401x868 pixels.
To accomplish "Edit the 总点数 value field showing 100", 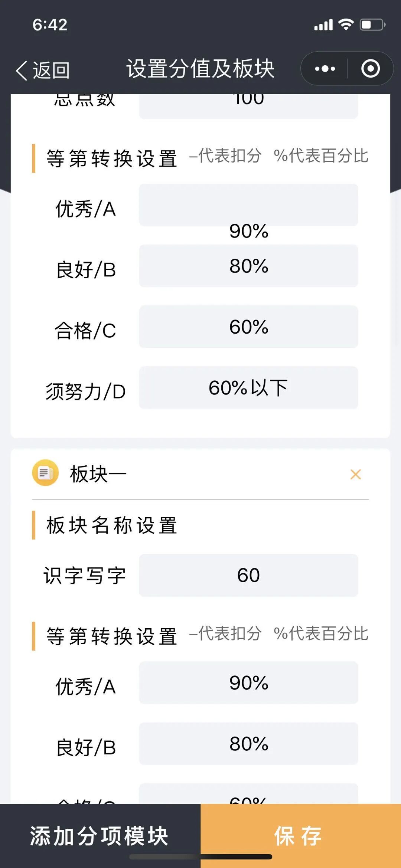I will [x=248, y=107].
